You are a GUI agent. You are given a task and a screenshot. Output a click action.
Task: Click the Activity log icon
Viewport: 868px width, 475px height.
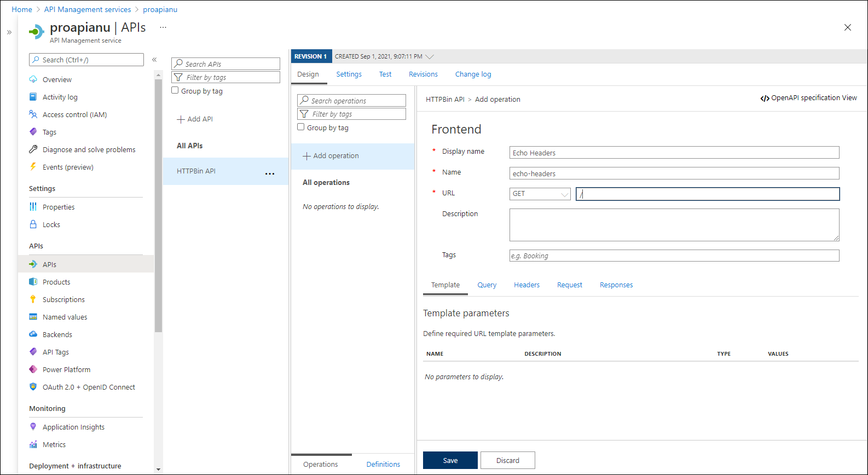pyautogui.click(x=33, y=97)
